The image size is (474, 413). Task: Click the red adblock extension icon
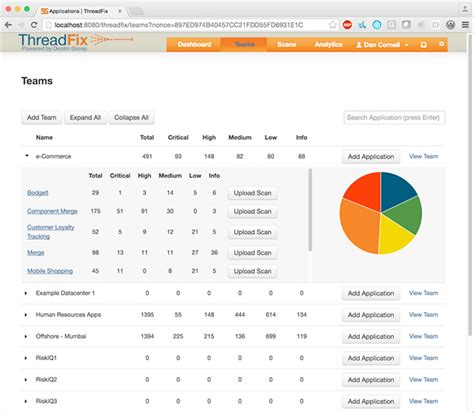pyautogui.click(x=347, y=25)
